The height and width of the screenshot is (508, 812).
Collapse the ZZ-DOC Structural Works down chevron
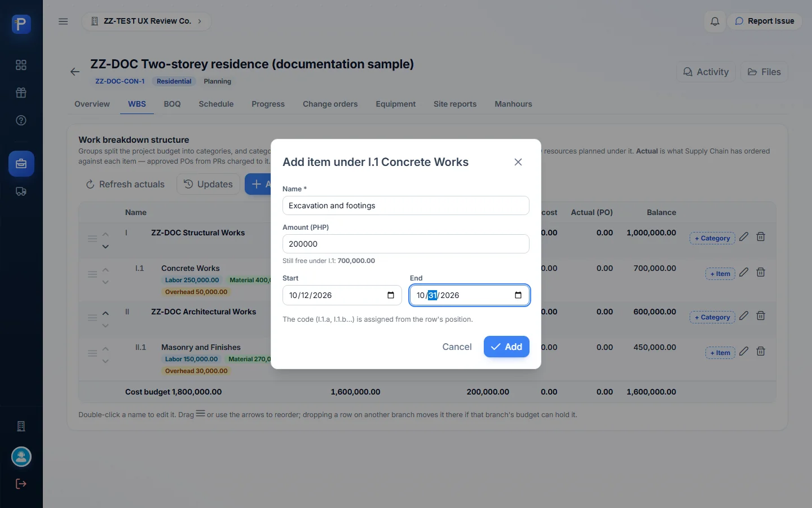pyautogui.click(x=105, y=247)
